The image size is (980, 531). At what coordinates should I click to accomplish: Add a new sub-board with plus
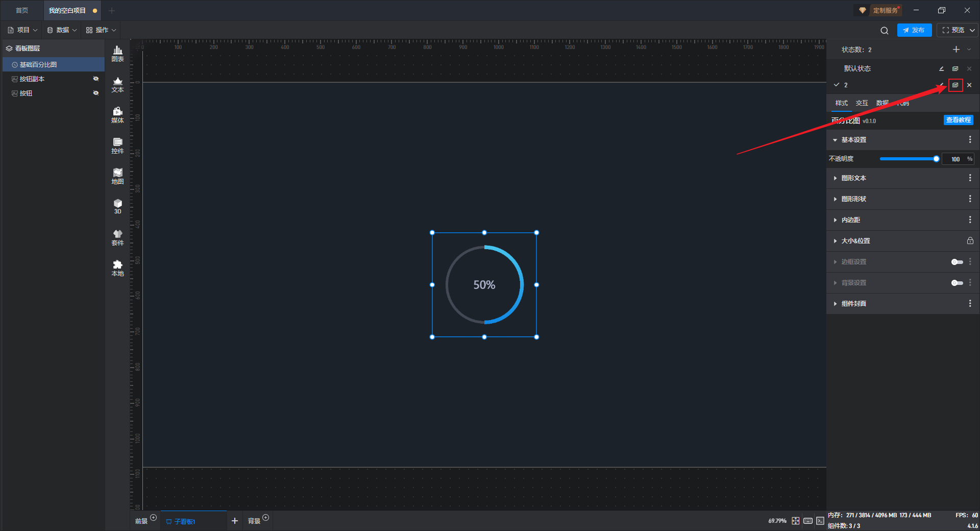coord(235,521)
